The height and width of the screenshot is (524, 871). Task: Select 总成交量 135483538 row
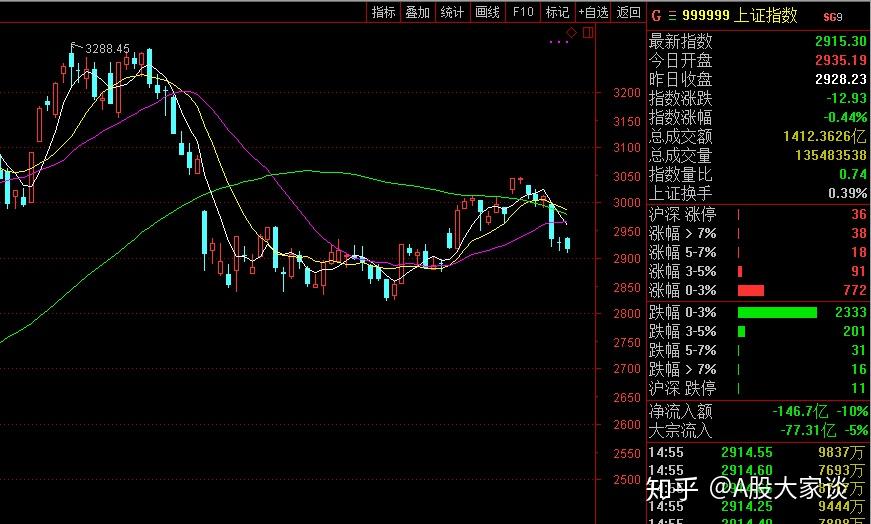(758, 155)
